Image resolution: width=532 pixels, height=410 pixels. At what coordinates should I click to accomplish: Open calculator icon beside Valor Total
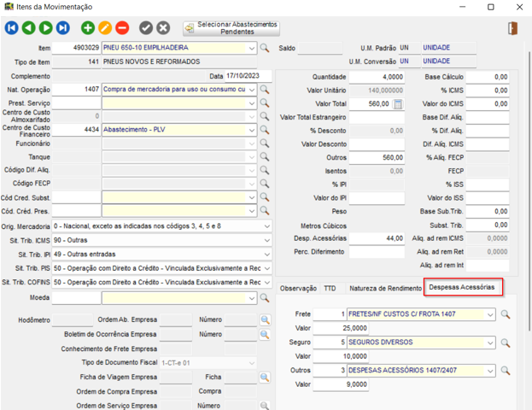[398, 103]
